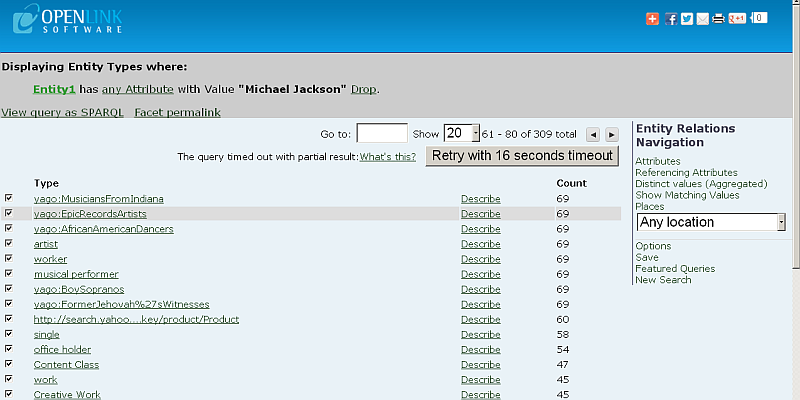Go to previous results page arrow

pyautogui.click(x=593, y=135)
